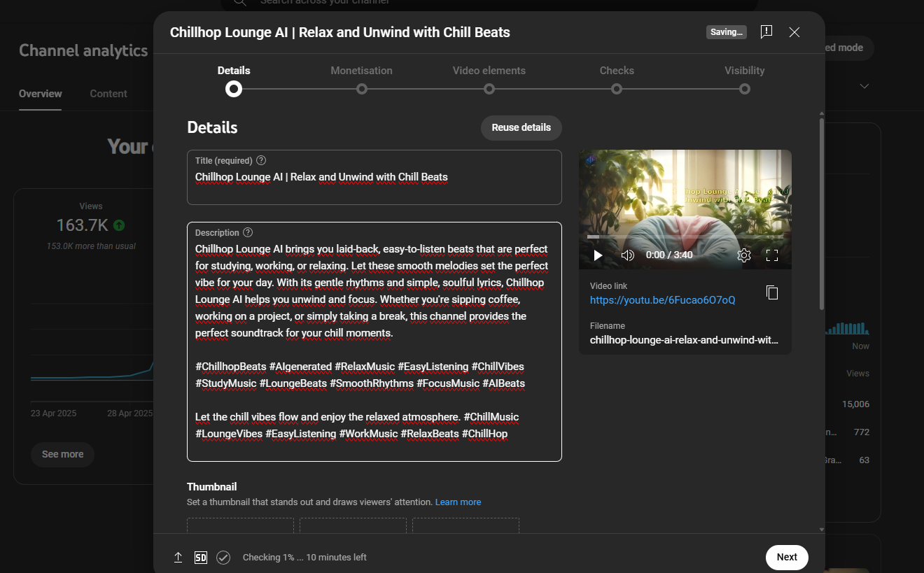Select the Content tab in Channel analytics

(x=108, y=94)
